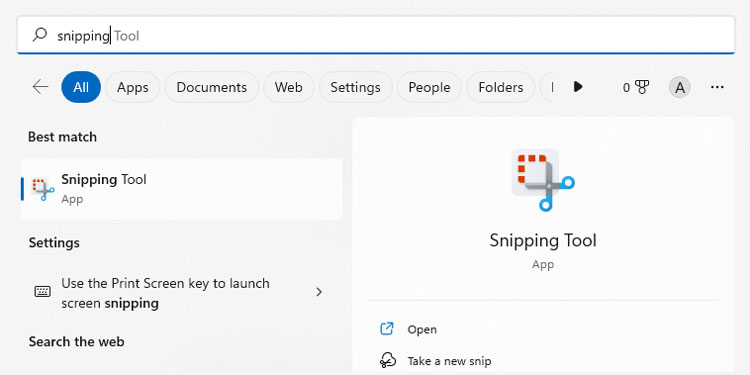Click the Snipping Tool title in the preview pane
750x375 pixels.
[543, 240]
